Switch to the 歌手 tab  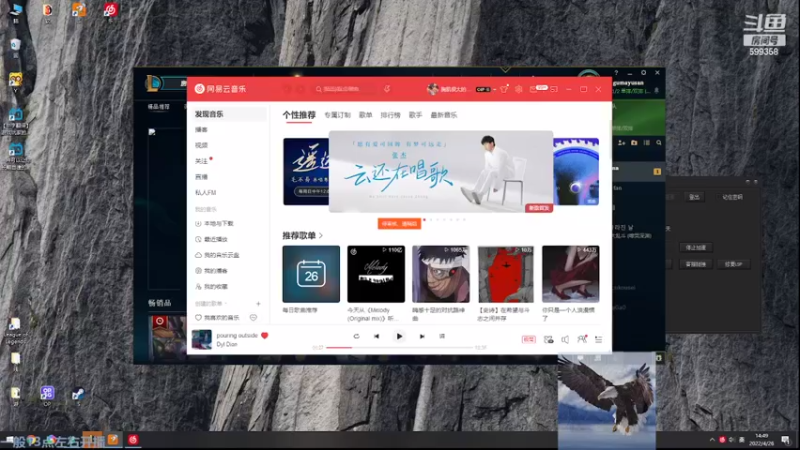pyautogui.click(x=416, y=115)
